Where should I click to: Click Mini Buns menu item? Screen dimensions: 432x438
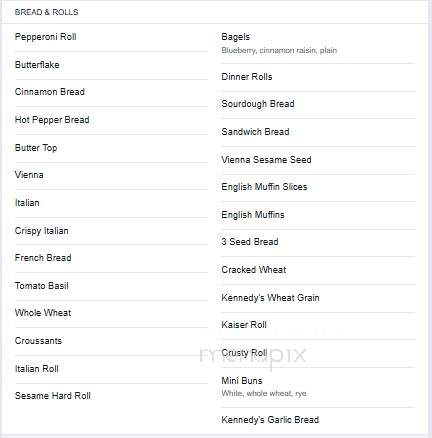click(x=242, y=381)
